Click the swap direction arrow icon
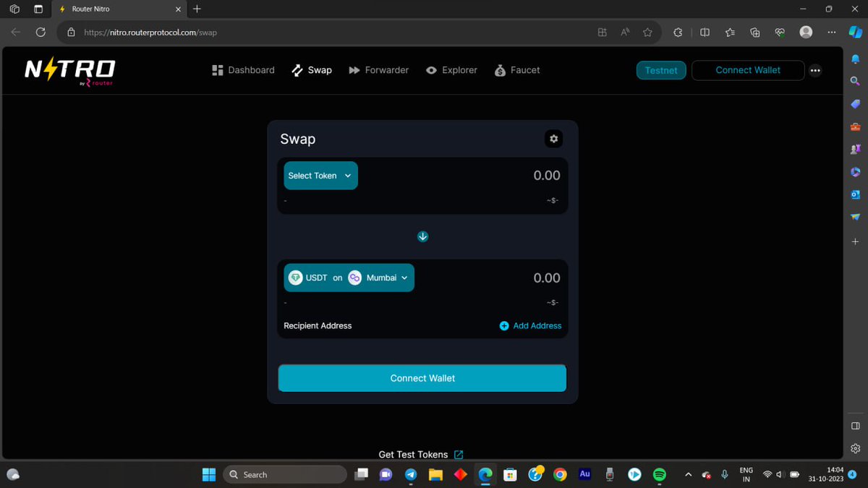Screen dimensions: 868x488 click(423, 236)
